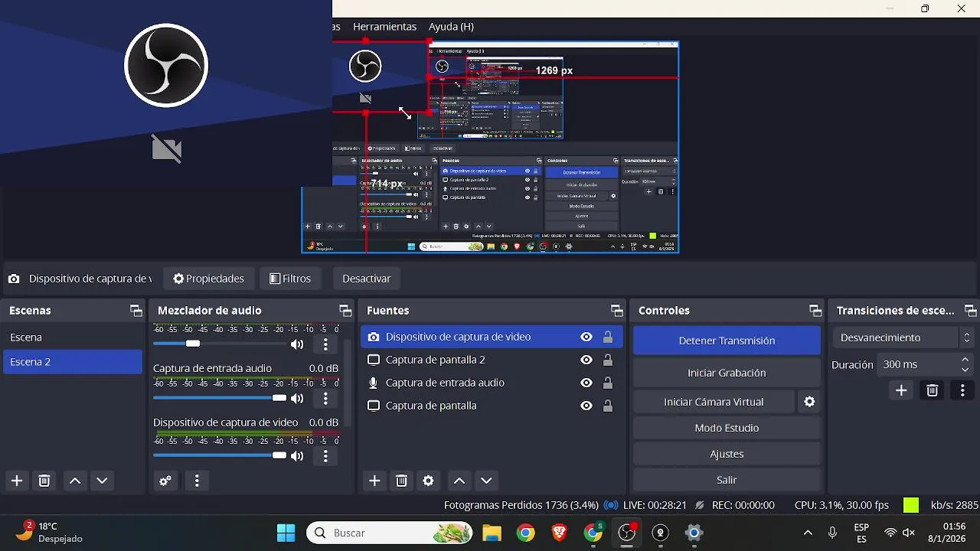Open Filtros for selected source
The height and width of the screenshot is (551, 980).
pos(290,279)
